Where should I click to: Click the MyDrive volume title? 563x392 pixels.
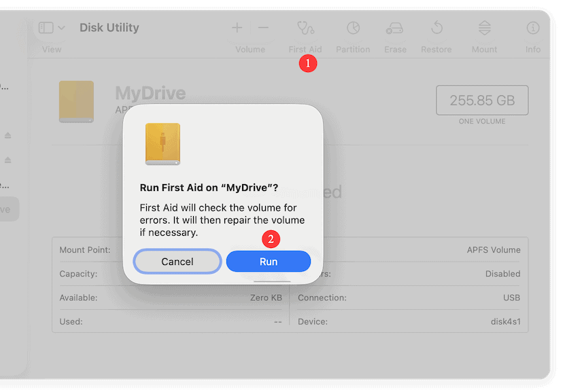pos(150,93)
